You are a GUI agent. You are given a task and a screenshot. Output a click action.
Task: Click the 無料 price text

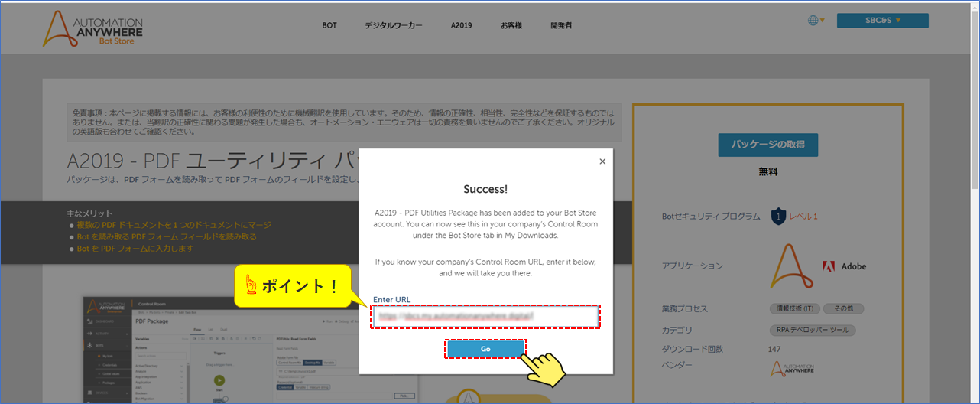pos(767,172)
